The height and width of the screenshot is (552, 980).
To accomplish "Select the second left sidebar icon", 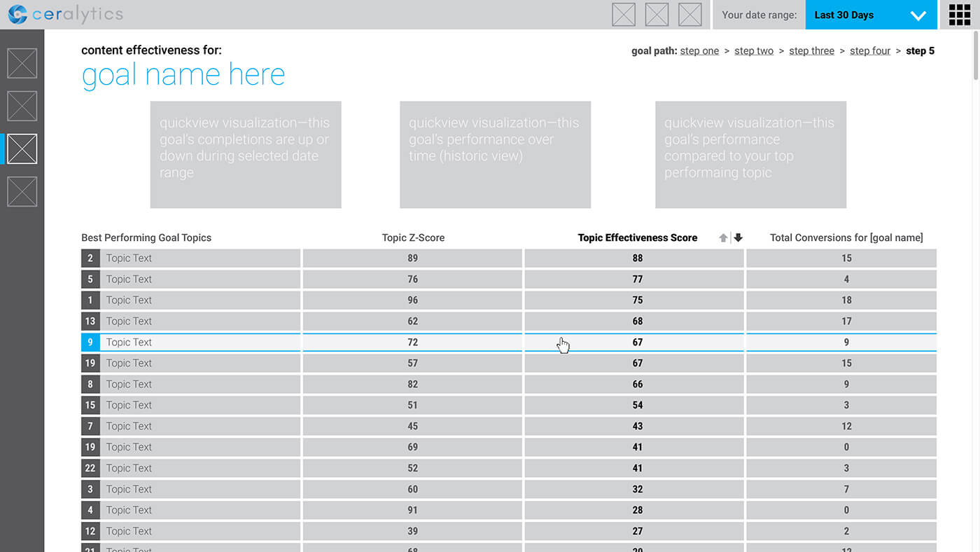I will pyautogui.click(x=22, y=106).
